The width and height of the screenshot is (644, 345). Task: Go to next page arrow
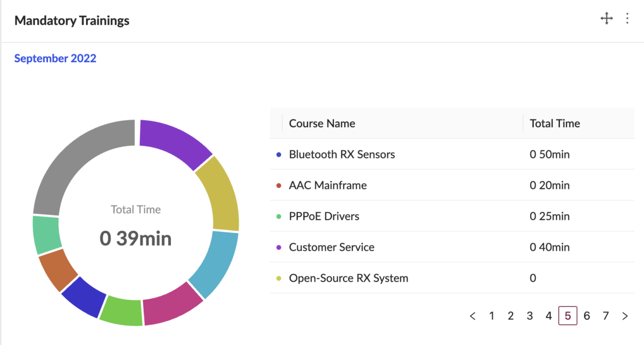tap(625, 316)
